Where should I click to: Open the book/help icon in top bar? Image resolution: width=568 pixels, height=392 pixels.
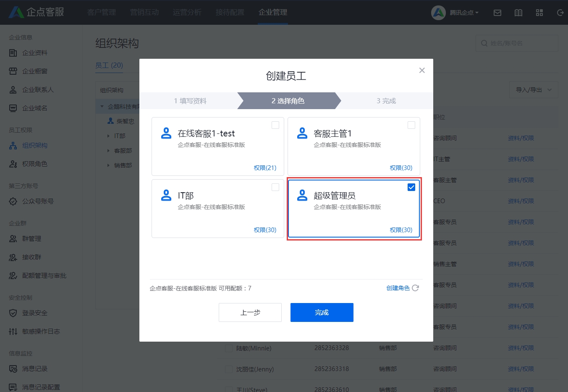pos(518,13)
